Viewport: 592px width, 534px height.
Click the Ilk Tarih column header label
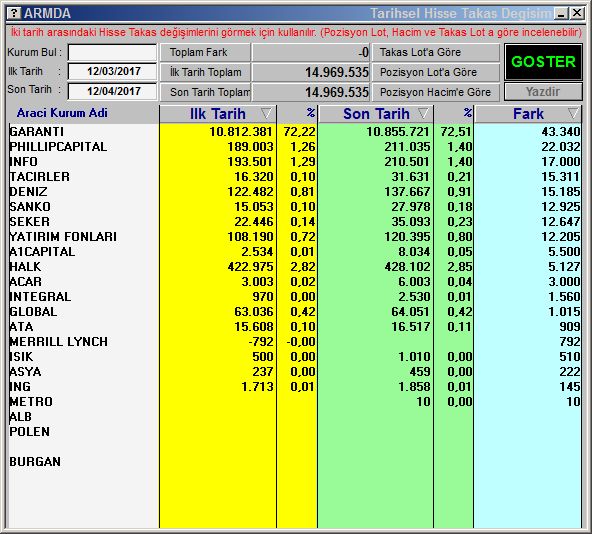pos(217,114)
